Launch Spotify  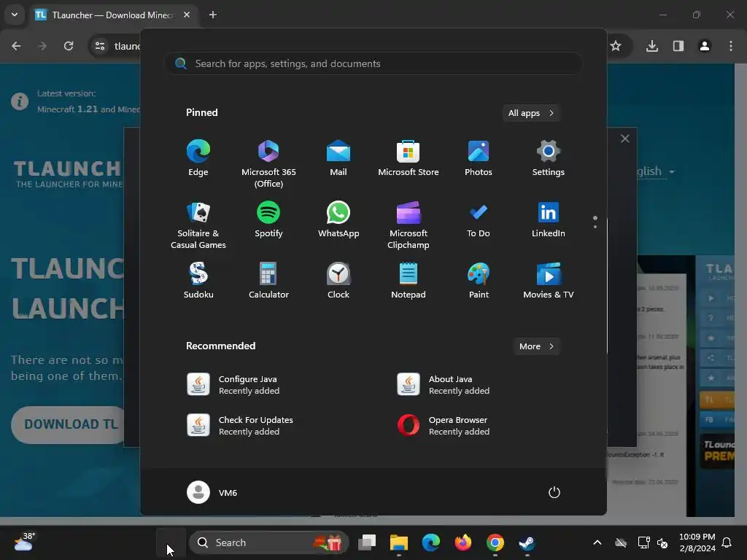(268, 219)
